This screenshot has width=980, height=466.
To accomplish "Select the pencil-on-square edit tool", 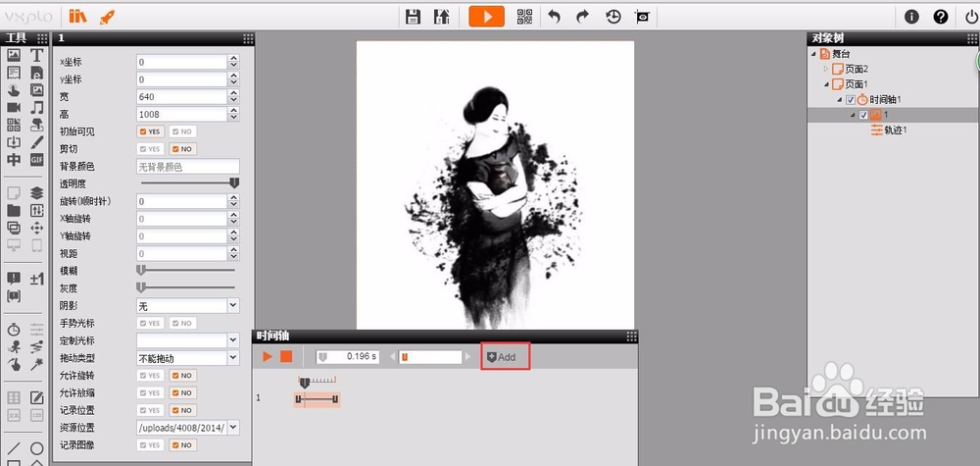I will pyautogui.click(x=37, y=397).
